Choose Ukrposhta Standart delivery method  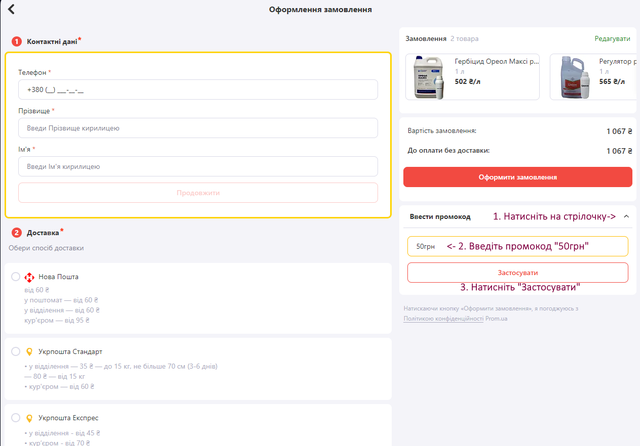click(16, 352)
